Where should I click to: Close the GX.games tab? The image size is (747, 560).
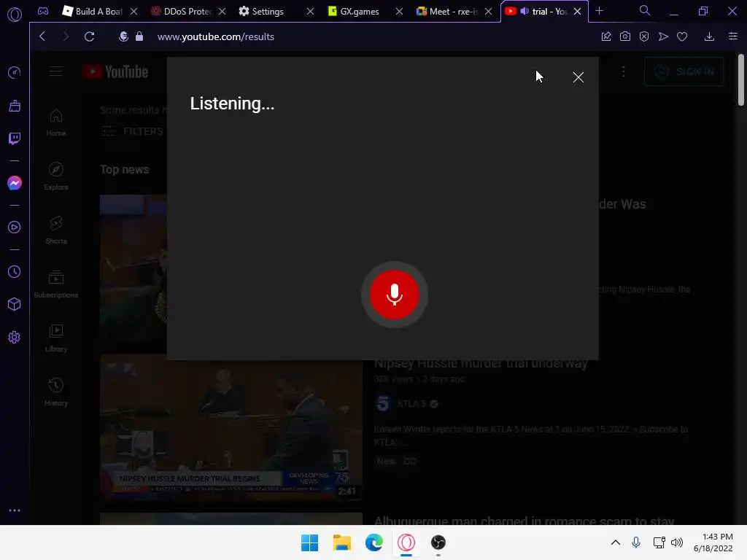(399, 11)
